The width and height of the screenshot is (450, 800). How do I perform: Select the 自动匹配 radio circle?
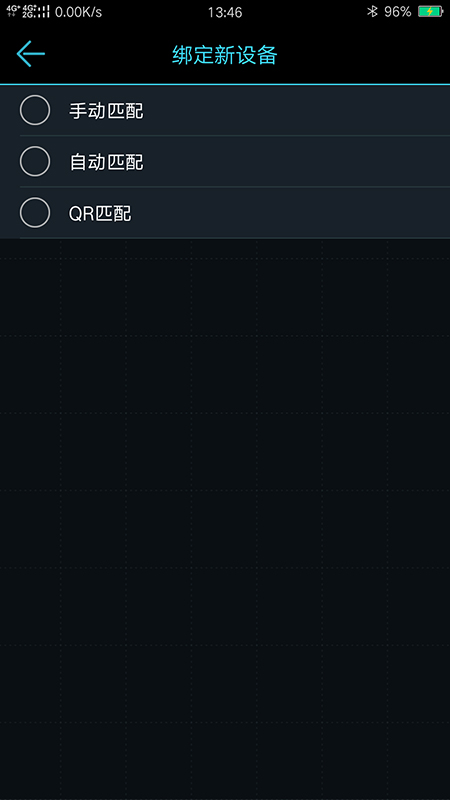(x=35, y=161)
